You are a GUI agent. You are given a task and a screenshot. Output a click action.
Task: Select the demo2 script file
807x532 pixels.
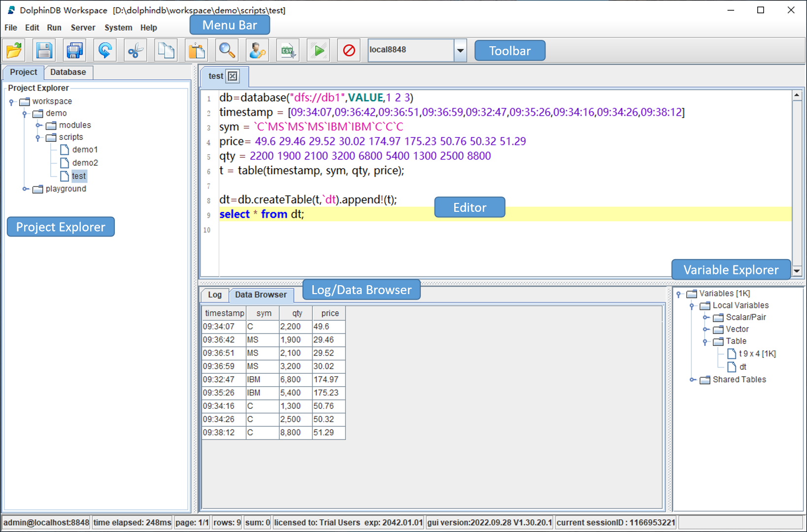point(85,163)
